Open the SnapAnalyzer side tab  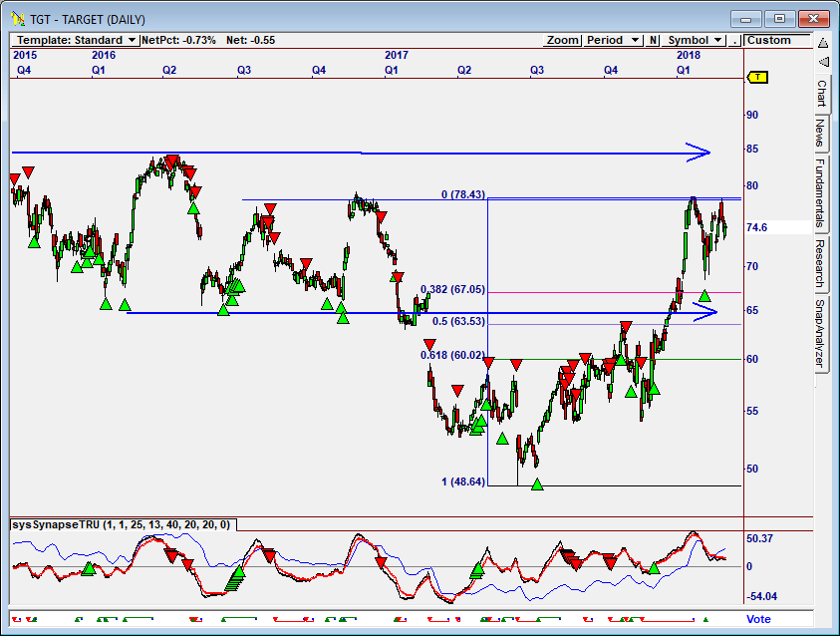[821, 333]
